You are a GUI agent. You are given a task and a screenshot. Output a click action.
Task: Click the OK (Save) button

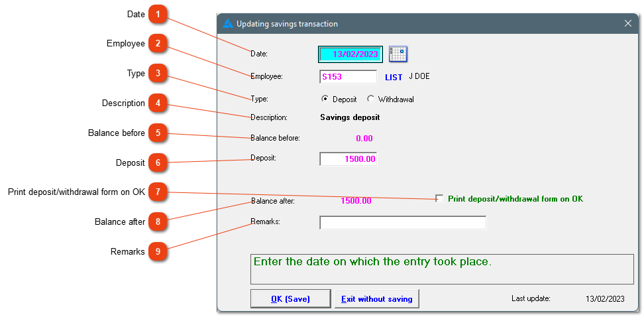point(290,299)
